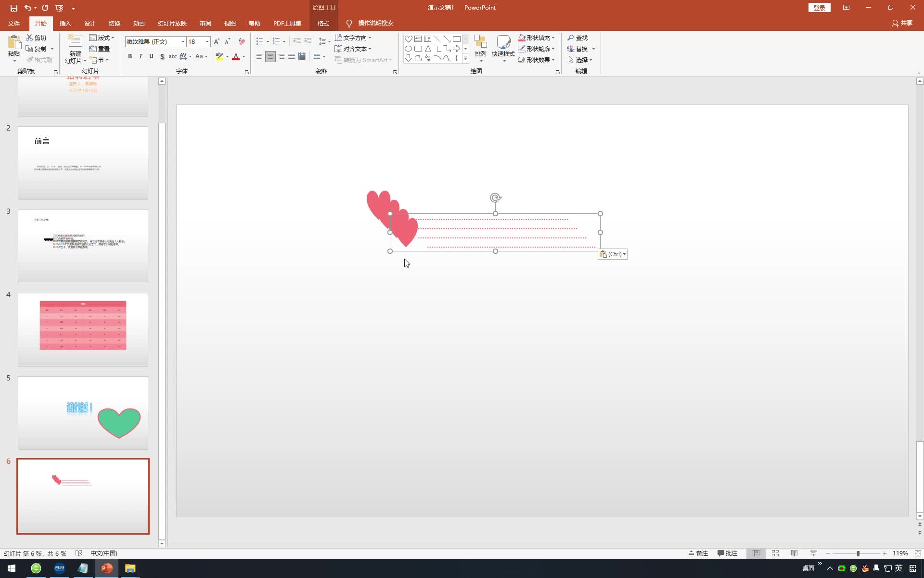
Task: Expand Layout (版式) dropdown
Action: click(x=102, y=38)
